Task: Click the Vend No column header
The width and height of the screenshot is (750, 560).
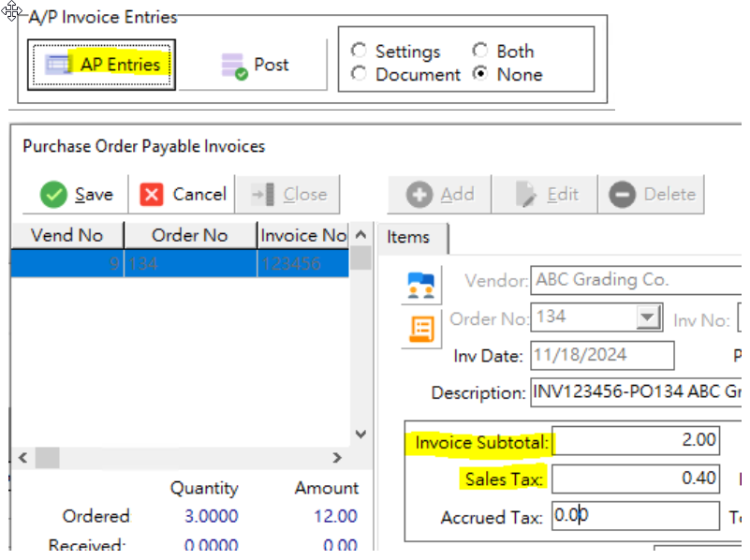Action: tap(67, 235)
